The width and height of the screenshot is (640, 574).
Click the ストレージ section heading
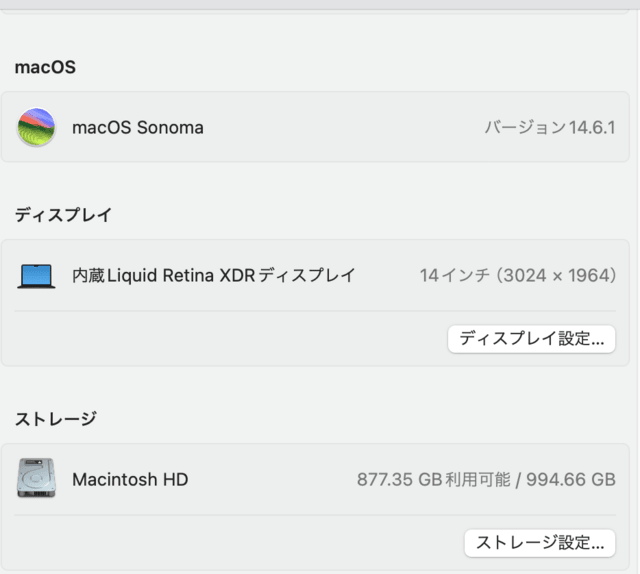[56, 419]
